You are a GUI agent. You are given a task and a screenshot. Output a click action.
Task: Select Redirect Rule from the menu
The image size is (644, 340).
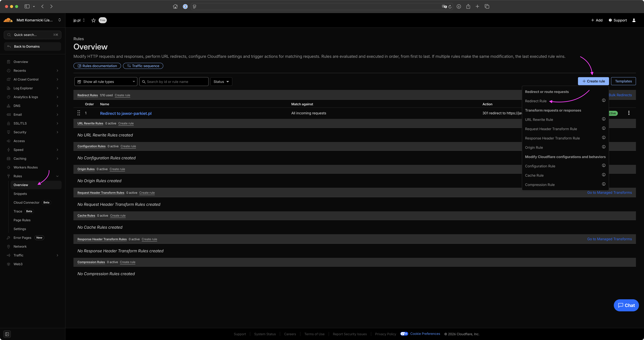pyautogui.click(x=535, y=101)
